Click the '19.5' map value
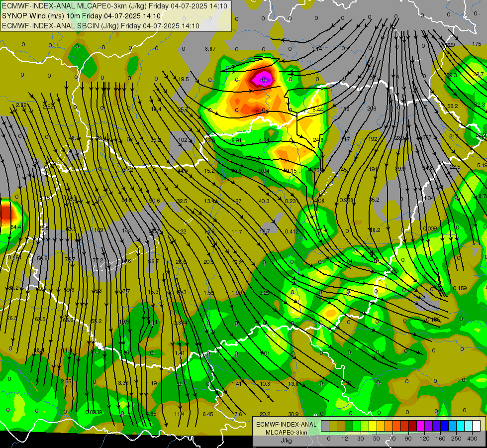The height and width of the screenshot is (448, 487). tap(184, 79)
